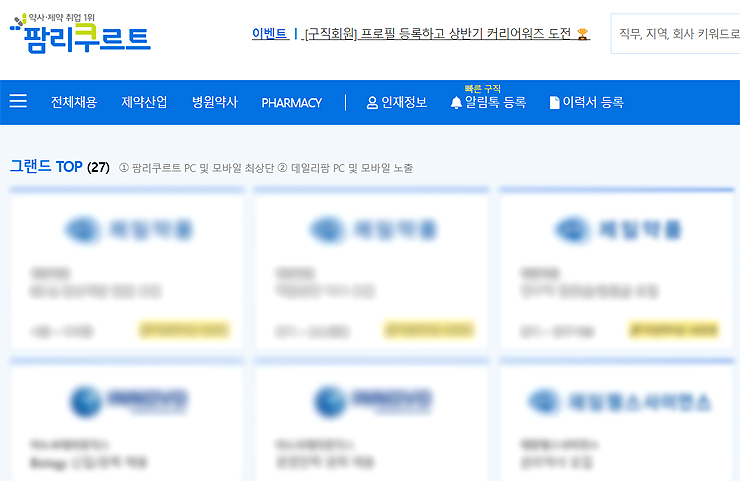This screenshot has width=740, height=481.
Task: Go to the 제약산업 menu
Action: (x=144, y=102)
